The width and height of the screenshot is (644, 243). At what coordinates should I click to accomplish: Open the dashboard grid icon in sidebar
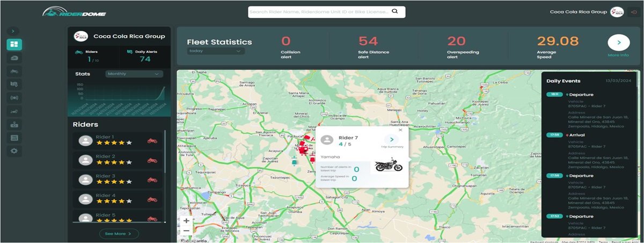coord(14,45)
